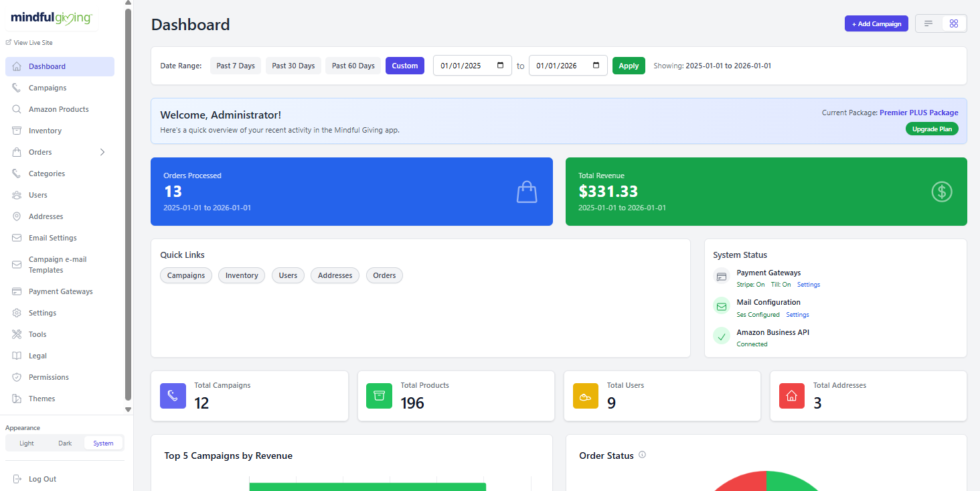This screenshot has width=980, height=491.
Task: Click the Custom date range button
Action: 404,65
